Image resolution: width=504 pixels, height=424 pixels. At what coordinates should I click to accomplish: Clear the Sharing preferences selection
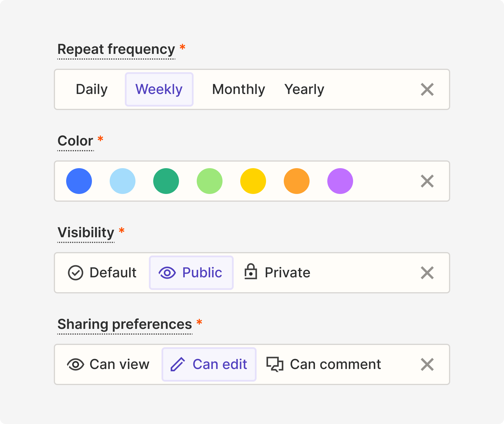point(427,364)
